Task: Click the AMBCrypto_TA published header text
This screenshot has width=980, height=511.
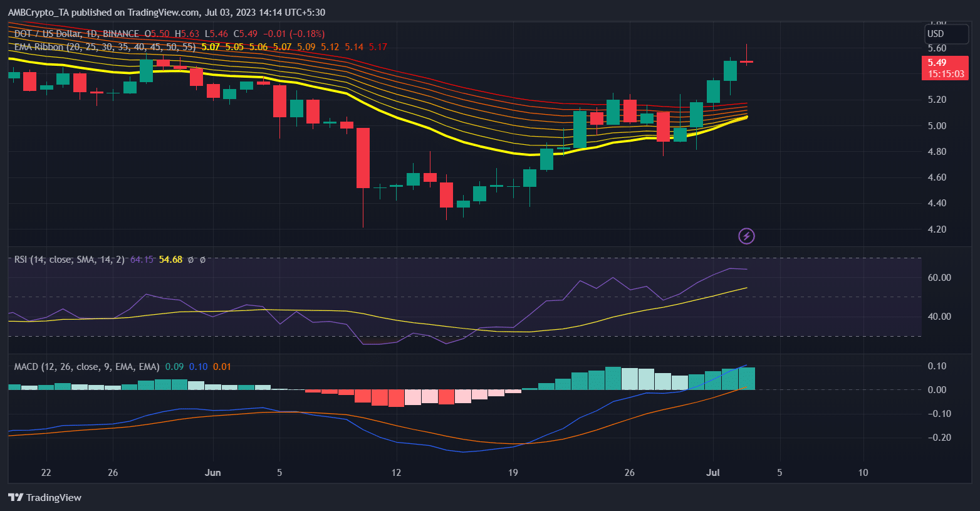Action: pos(166,12)
